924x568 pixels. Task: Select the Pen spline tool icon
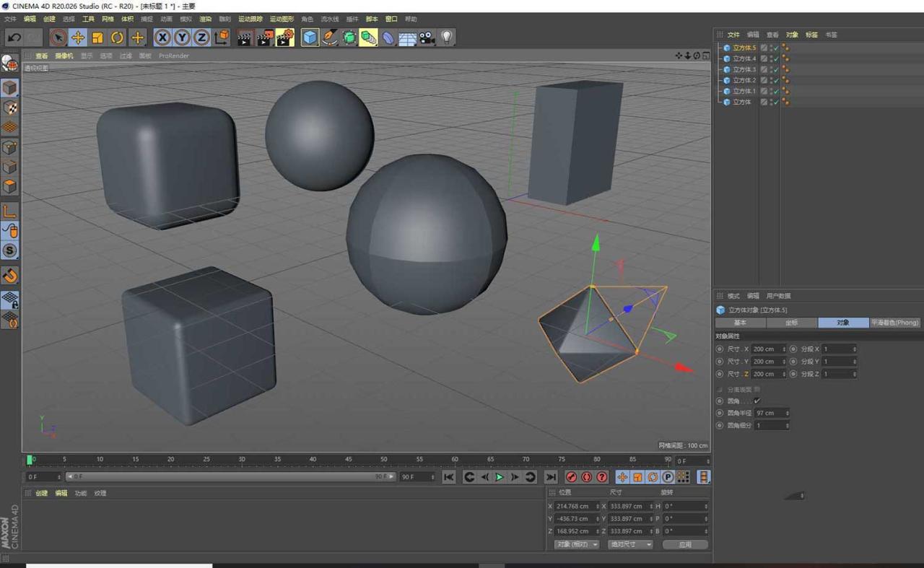[329, 38]
